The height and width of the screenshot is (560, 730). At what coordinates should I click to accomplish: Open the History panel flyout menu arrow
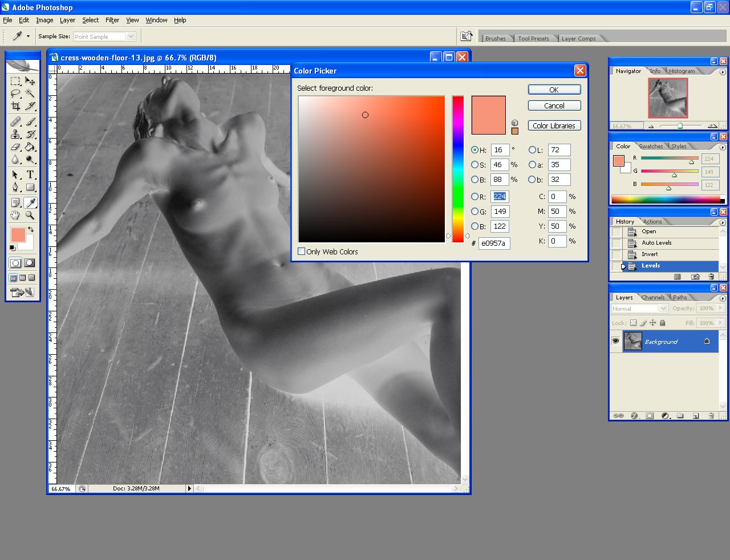click(723, 222)
